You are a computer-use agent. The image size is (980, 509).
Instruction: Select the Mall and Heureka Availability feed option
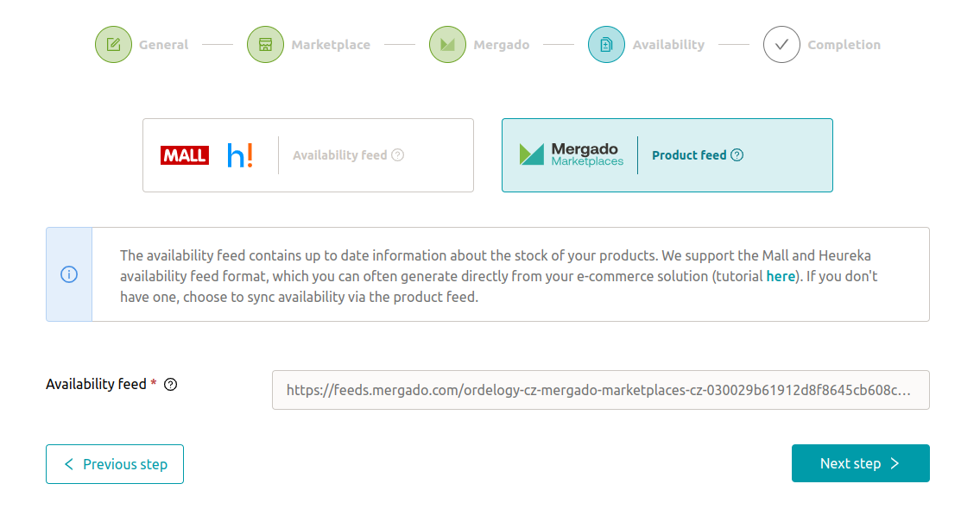308,155
